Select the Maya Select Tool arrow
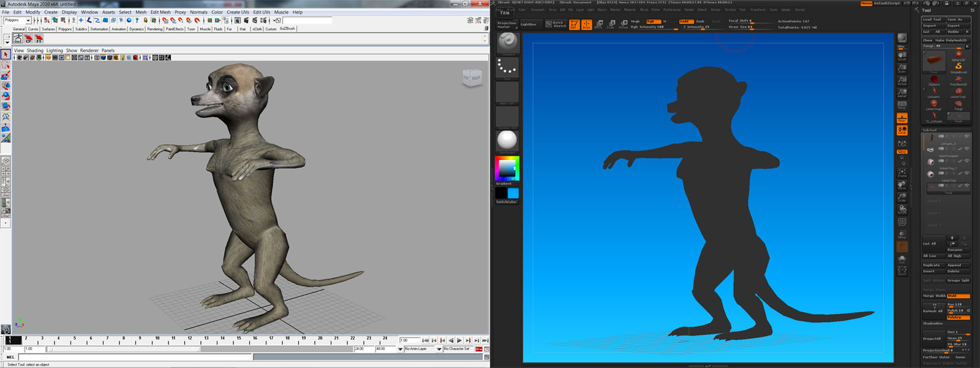 (6, 55)
